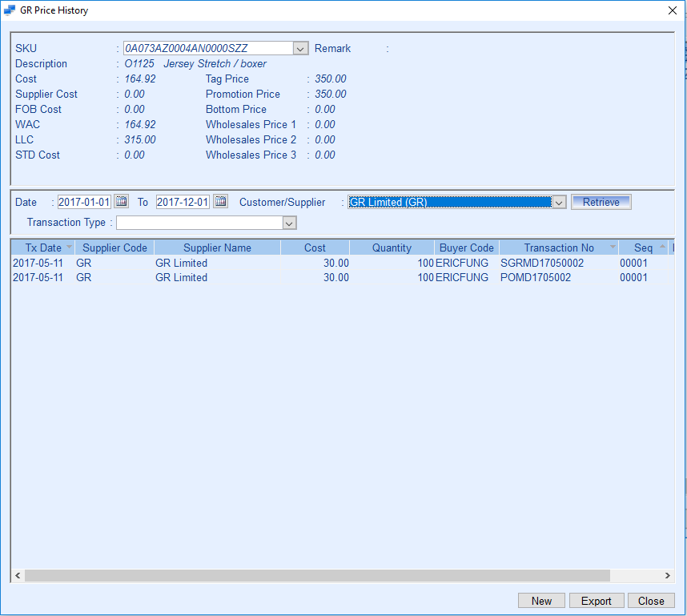This screenshot has height=616, width=687.
Task: Edit the end date 2017-12-01 field
Action: 183,202
